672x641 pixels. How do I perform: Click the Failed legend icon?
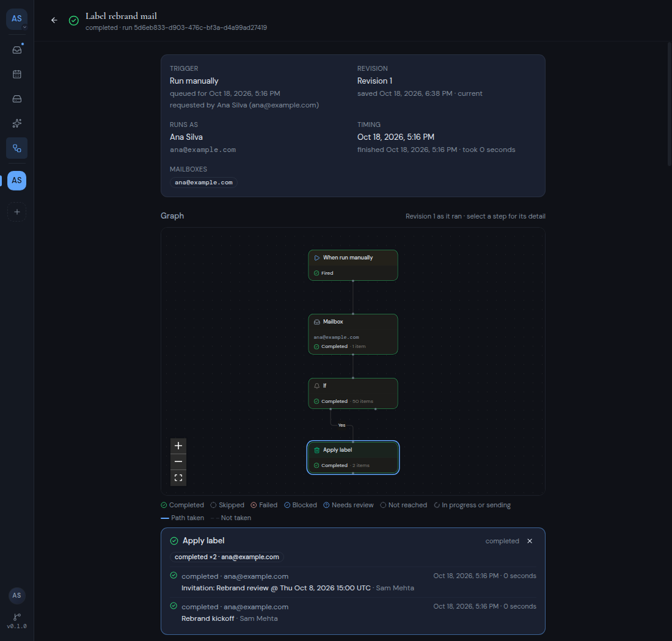point(254,505)
